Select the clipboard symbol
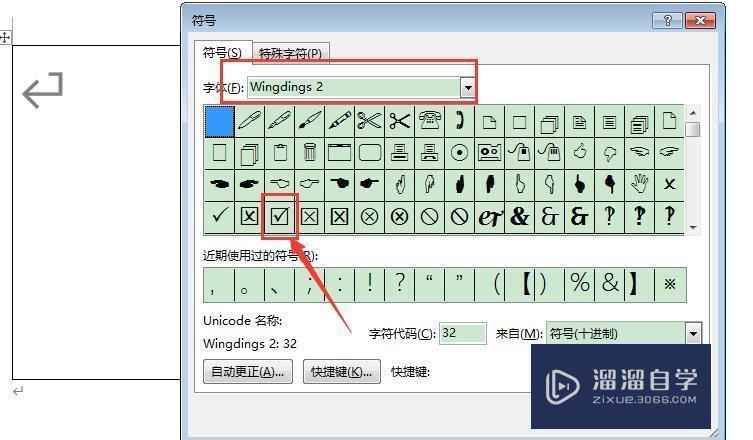 [x=279, y=153]
